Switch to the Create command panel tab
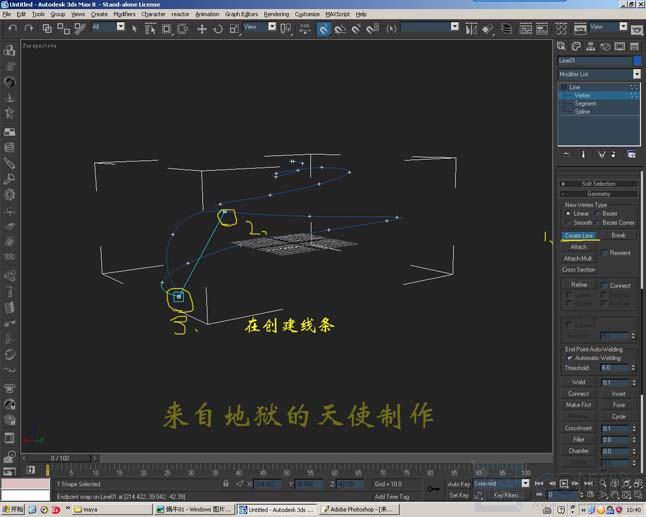Image resolution: width=646 pixels, height=517 pixels. (x=561, y=46)
